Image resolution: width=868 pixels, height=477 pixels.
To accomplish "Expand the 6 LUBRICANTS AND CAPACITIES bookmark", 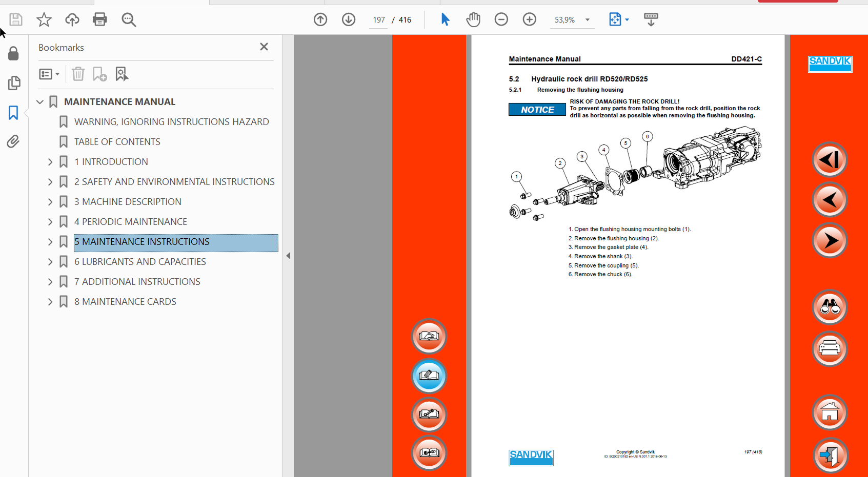I will click(x=50, y=262).
